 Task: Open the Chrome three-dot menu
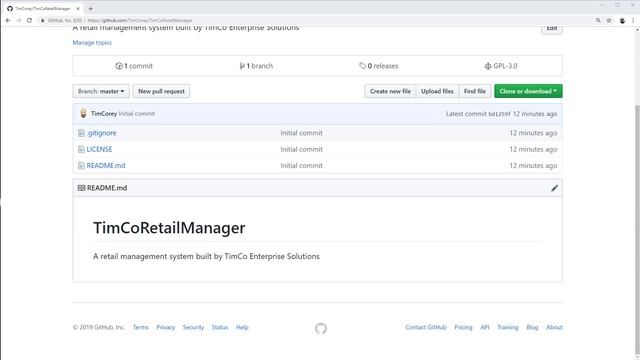[x=633, y=20]
